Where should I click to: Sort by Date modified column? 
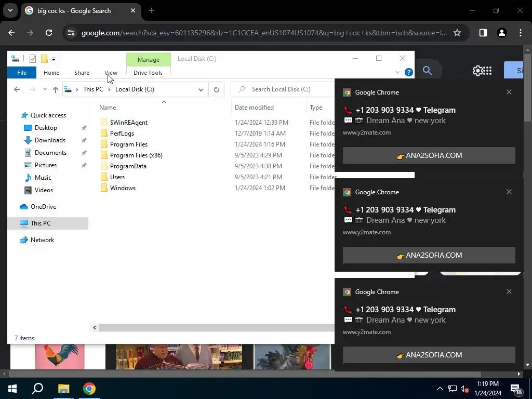[254, 108]
